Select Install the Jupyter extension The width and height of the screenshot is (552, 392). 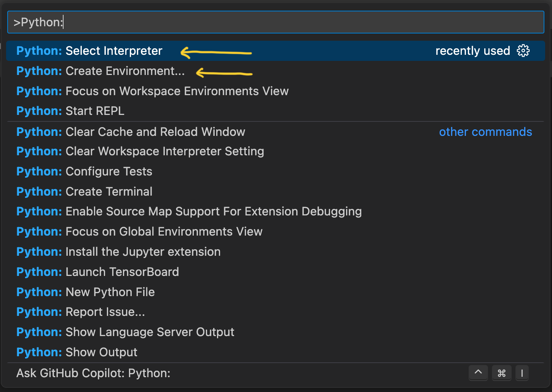276,252
